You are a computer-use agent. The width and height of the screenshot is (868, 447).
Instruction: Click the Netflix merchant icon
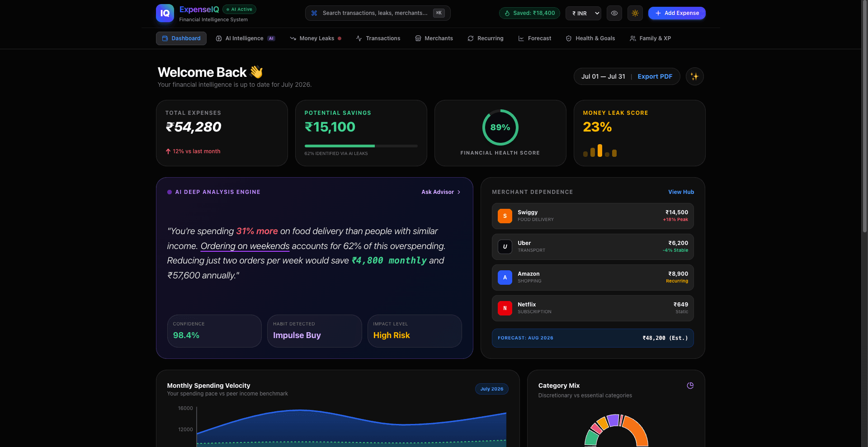(505, 308)
